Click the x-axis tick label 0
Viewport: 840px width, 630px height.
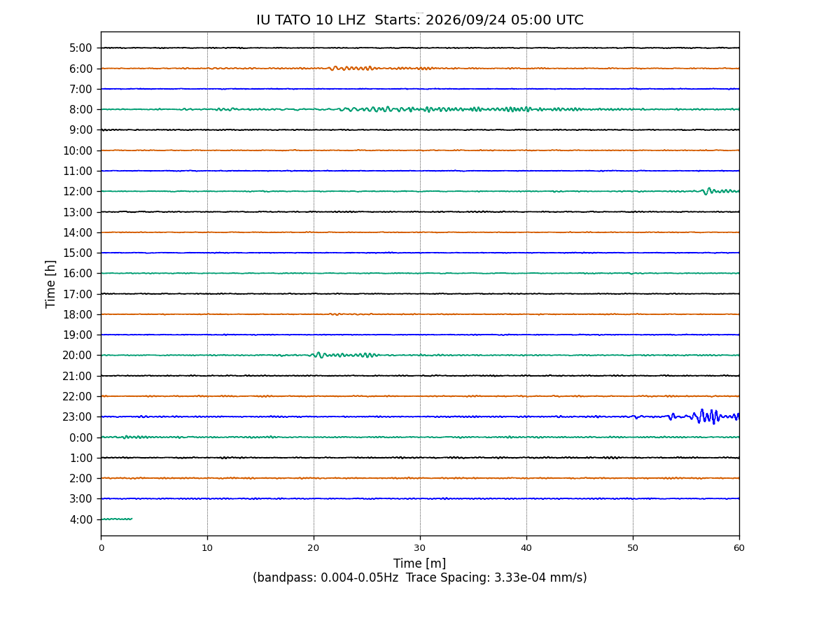(x=101, y=548)
